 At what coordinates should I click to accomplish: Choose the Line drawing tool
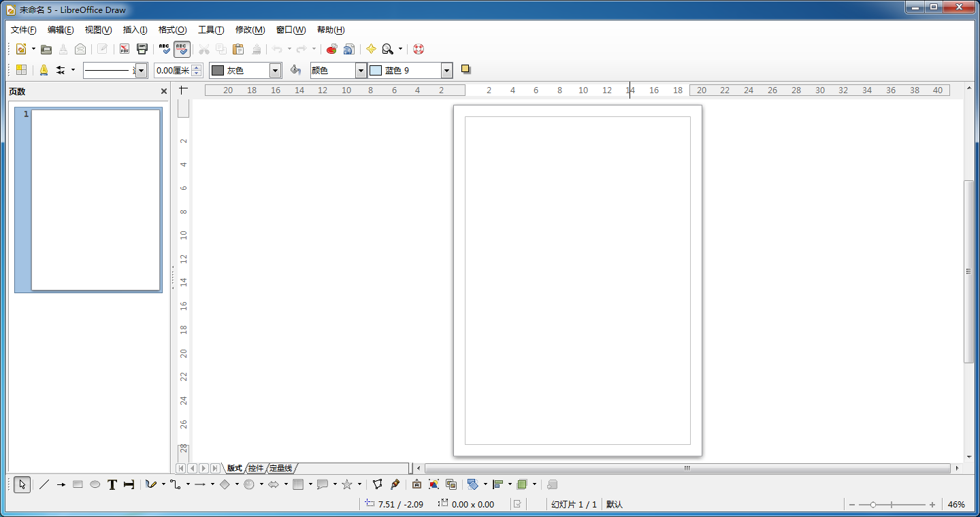click(44, 484)
